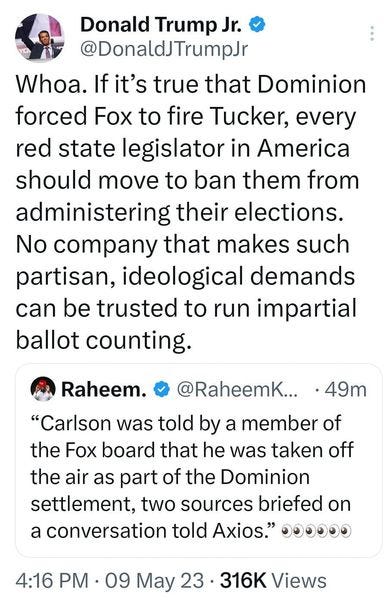Click the row of eyes emojis
The width and height of the screenshot is (392, 600).
pos(316,531)
